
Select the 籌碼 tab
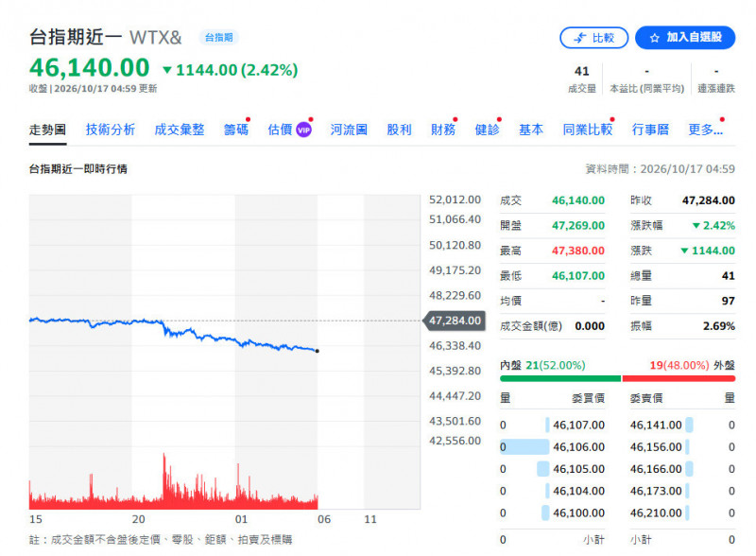pyautogui.click(x=235, y=130)
